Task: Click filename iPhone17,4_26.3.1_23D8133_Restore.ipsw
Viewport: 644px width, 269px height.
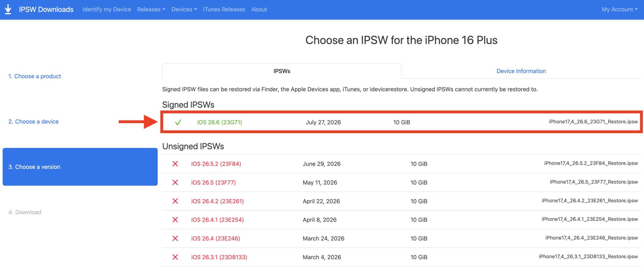Action: tap(588, 256)
